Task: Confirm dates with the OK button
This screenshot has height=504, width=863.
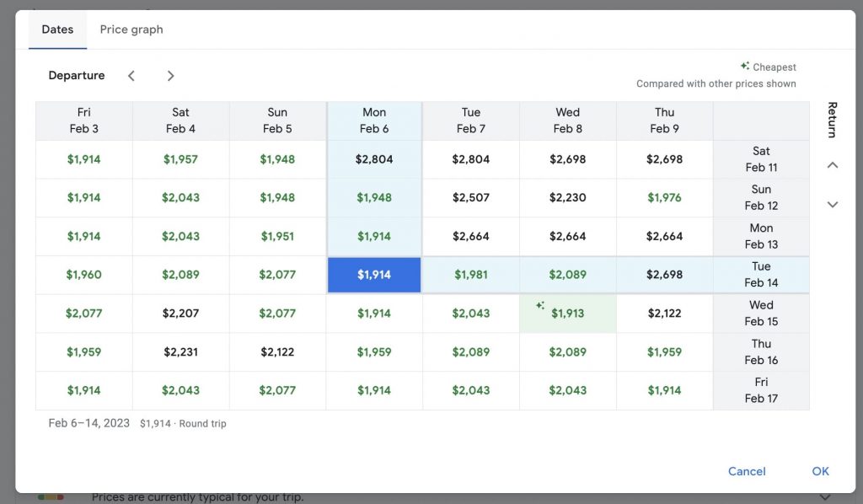Action: coord(820,471)
